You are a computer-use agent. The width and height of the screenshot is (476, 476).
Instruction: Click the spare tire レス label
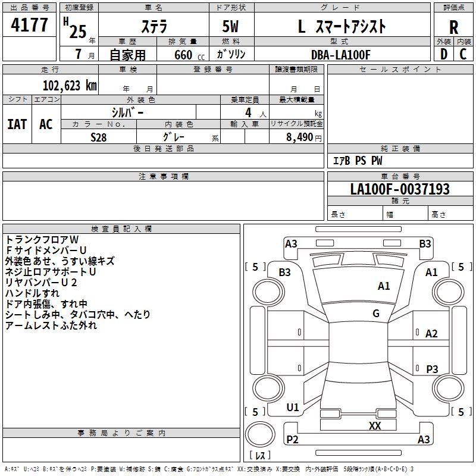click(260, 455)
